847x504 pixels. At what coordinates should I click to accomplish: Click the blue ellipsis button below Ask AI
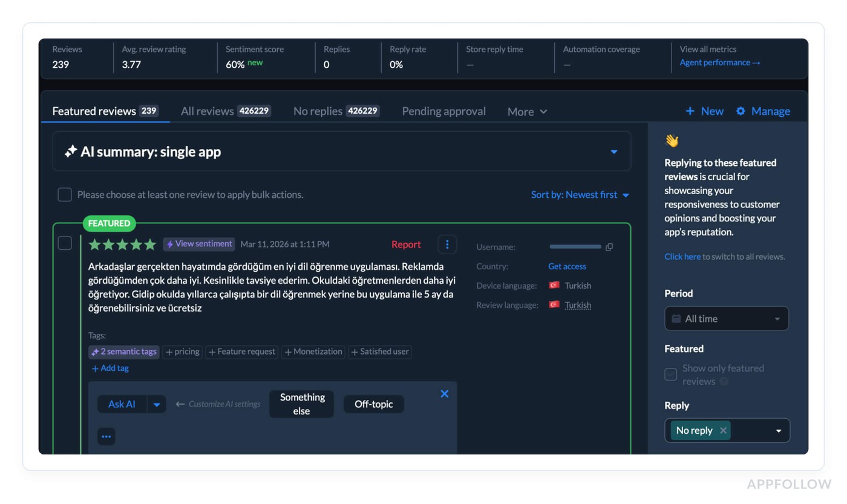pyautogui.click(x=106, y=436)
